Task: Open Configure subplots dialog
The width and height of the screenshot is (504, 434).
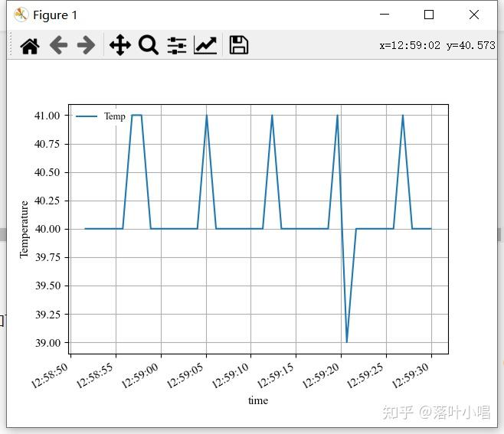Action: coord(177,45)
